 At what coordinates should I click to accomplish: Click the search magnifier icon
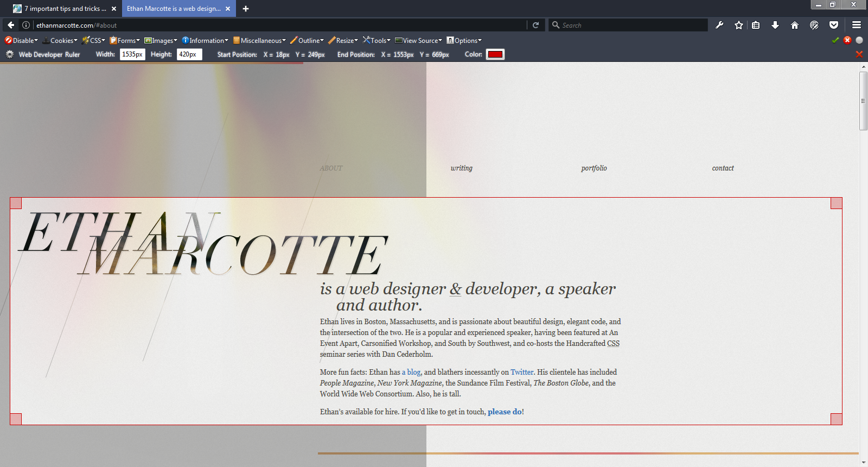(556, 25)
